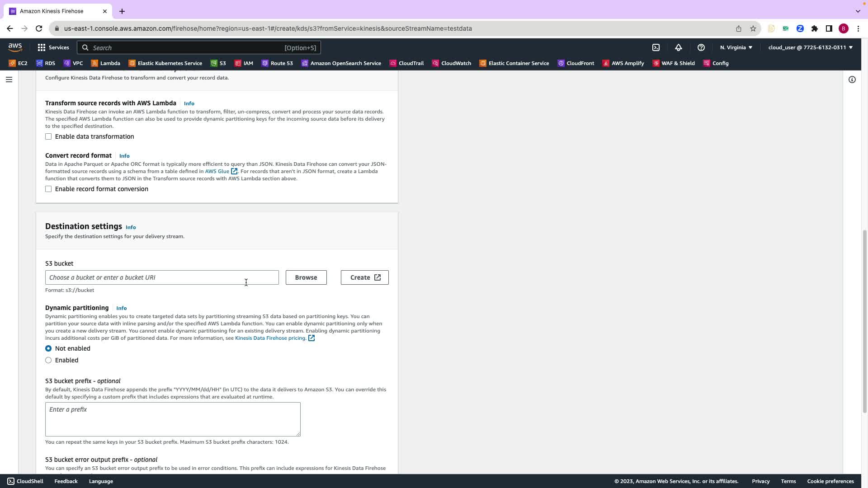This screenshot has width=868, height=488.
Task: Enable record format conversion checkbox
Action: [x=48, y=189]
